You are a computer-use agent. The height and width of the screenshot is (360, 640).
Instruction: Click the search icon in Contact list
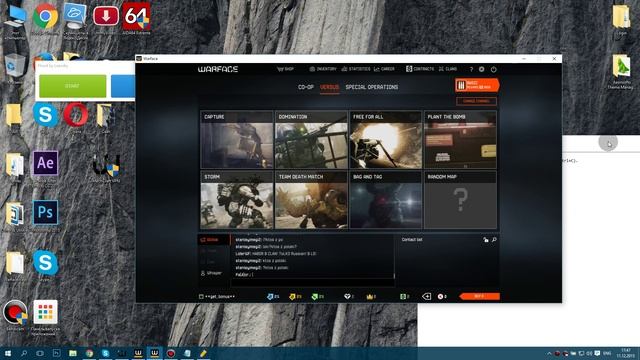(494, 240)
